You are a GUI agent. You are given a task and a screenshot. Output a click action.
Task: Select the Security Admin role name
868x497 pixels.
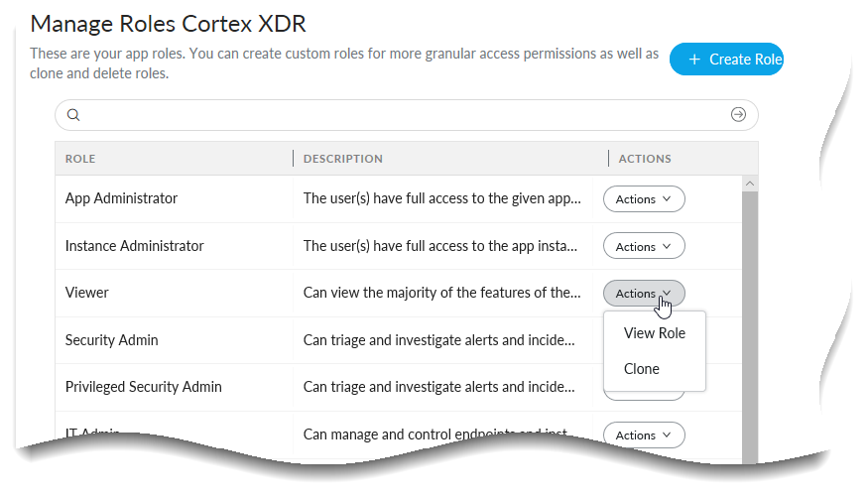pos(111,340)
